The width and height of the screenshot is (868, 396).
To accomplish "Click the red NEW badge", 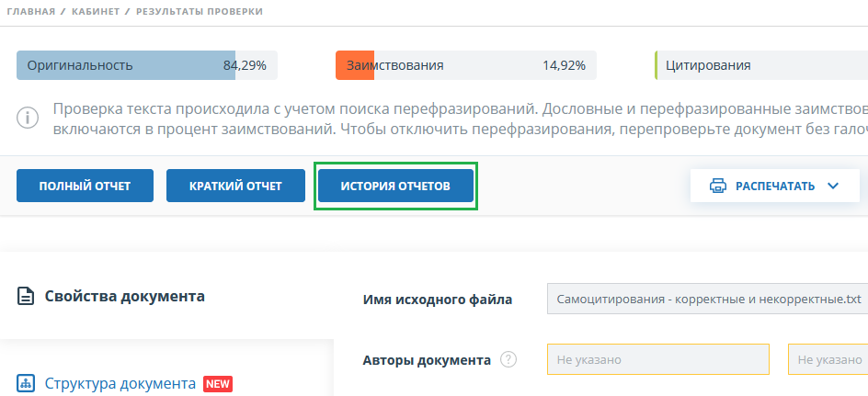I will (x=217, y=383).
